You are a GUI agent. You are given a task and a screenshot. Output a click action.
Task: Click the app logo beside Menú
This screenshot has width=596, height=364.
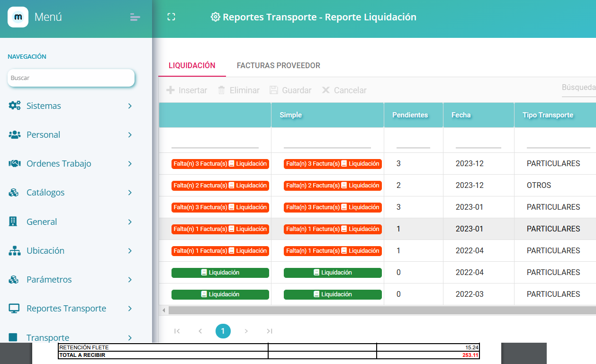pyautogui.click(x=18, y=18)
